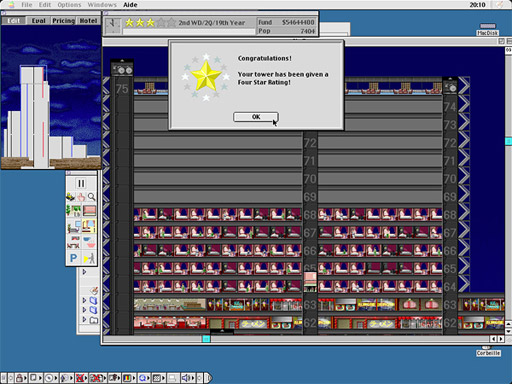This screenshot has width=512, height=384.
Task: Open the Corbeille trash icon
Action: pos(488,351)
